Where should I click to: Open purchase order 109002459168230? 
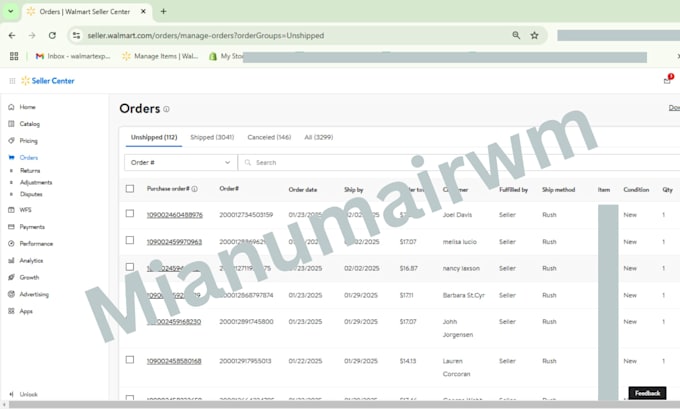[173, 321]
